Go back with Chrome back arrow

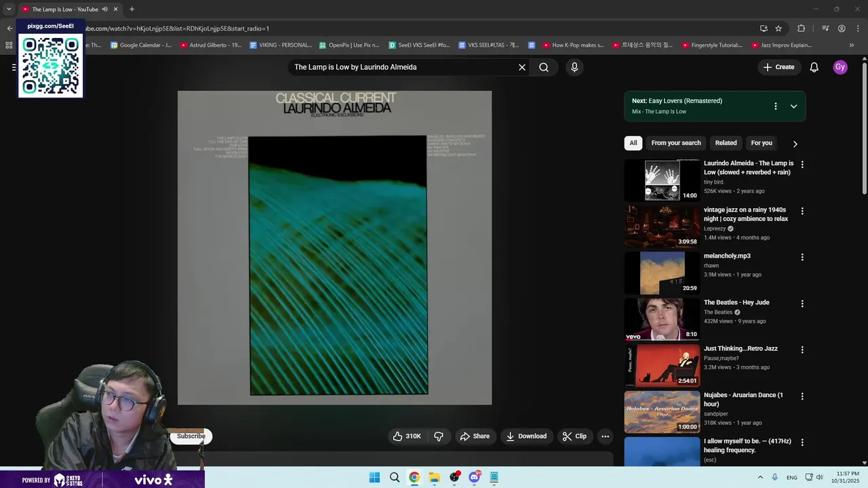[x=9, y=28]
